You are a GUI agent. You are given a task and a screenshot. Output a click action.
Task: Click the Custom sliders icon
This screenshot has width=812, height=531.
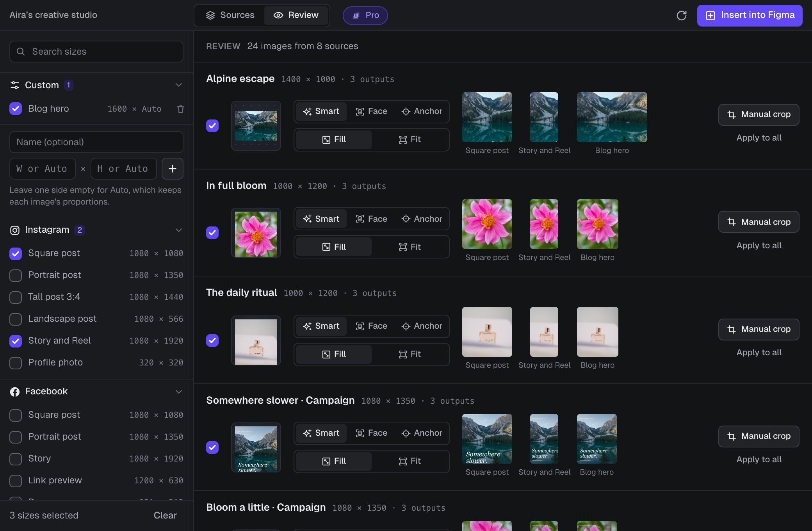15,85
